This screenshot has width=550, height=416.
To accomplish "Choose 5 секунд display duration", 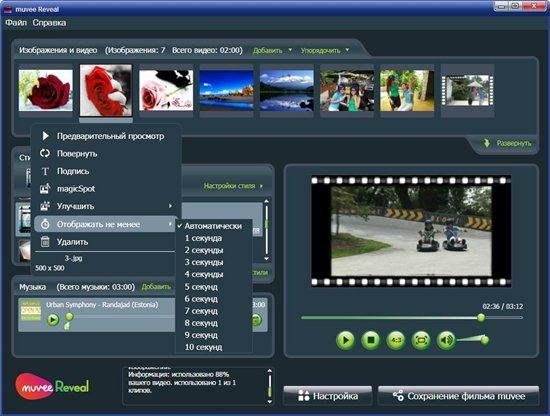I will pos(201,287).
